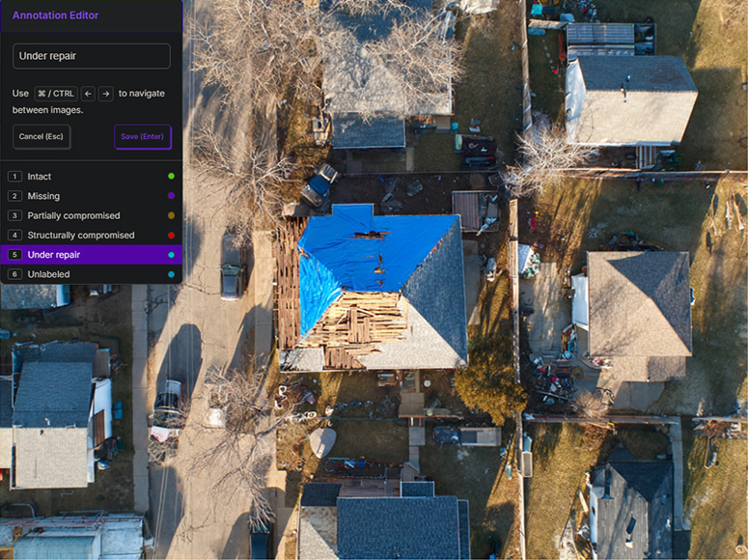Click the number 6 badge beside Unlabeled
748x560 pixels.
coord(14,274)
